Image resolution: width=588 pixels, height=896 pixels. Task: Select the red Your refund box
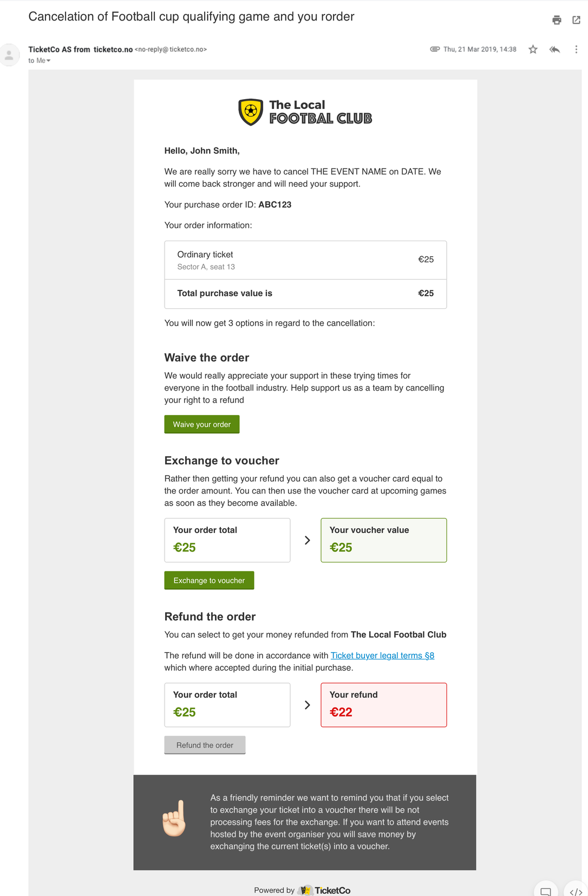click(x=384, y=705)
